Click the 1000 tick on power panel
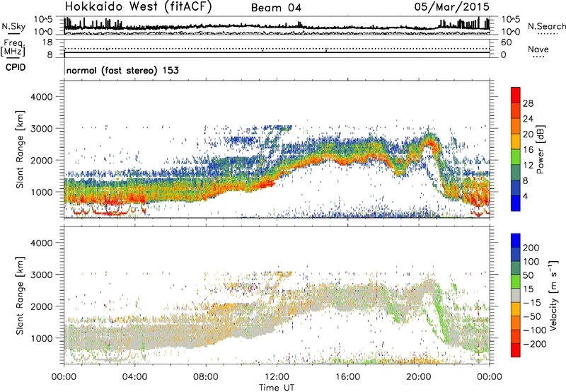Viewport: 566px width, 392px height. point(42,192)
